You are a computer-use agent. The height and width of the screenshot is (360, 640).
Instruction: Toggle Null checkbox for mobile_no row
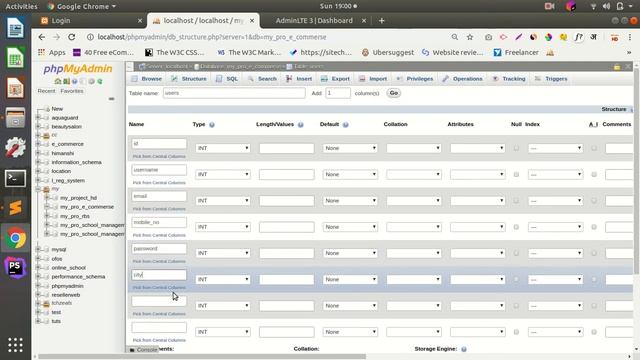(516, 227)
